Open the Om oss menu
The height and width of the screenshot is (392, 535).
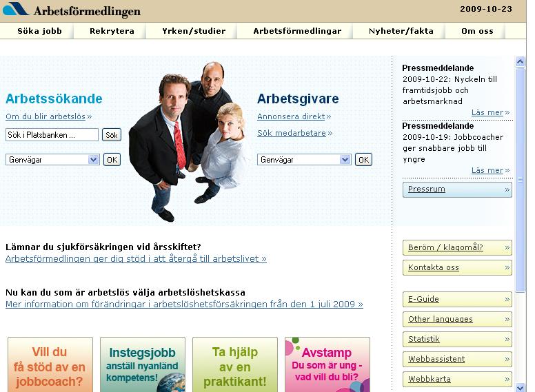coord(477,31)
